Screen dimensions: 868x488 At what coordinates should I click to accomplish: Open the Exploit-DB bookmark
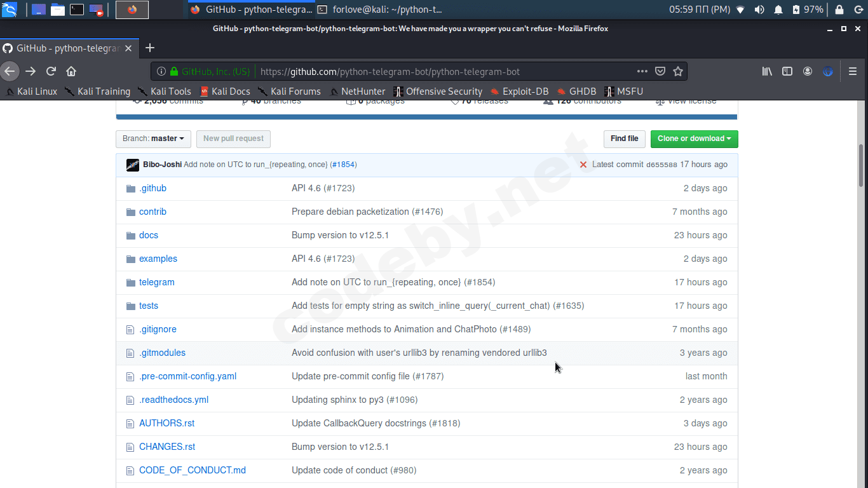(519, 91)
